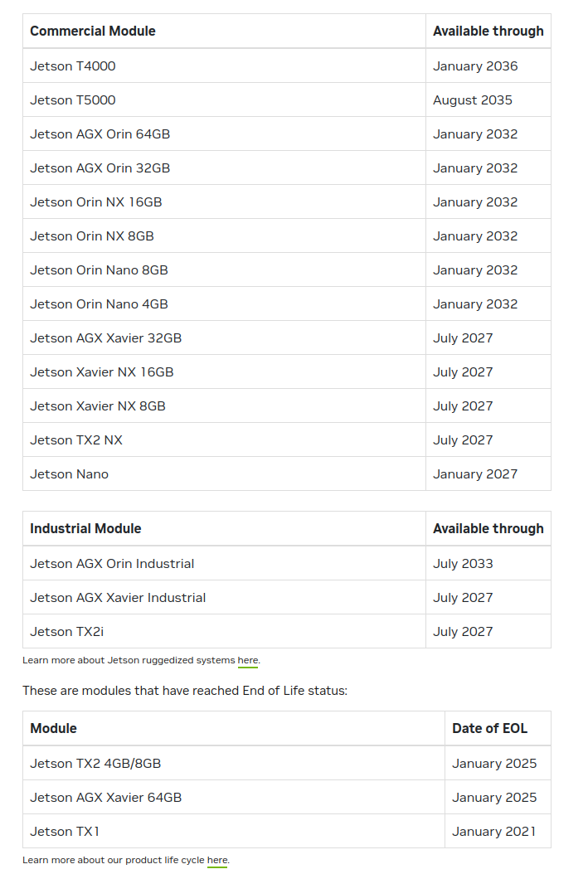Click the Jetson AGX Orin Industrial cell
This screenshot has height=874, width=588.
click(224, 564)
